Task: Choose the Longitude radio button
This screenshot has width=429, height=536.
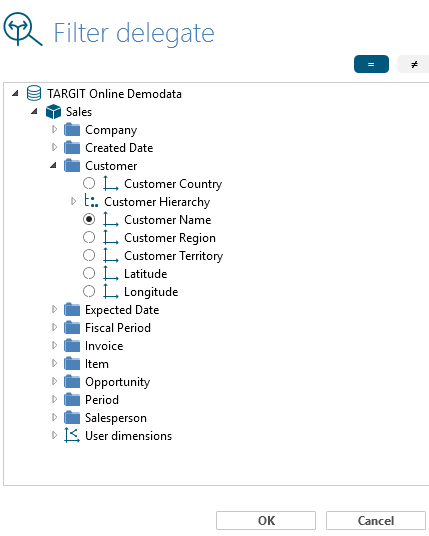Action: (89, 291)
